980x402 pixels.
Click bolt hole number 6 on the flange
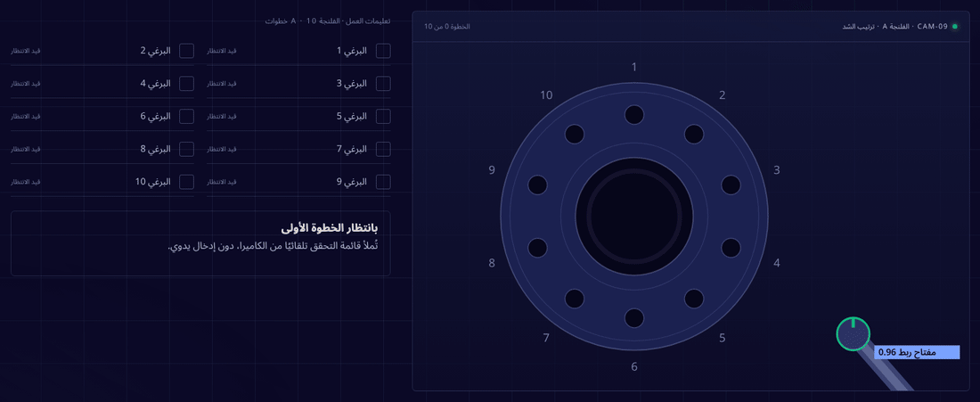(634, 317)
